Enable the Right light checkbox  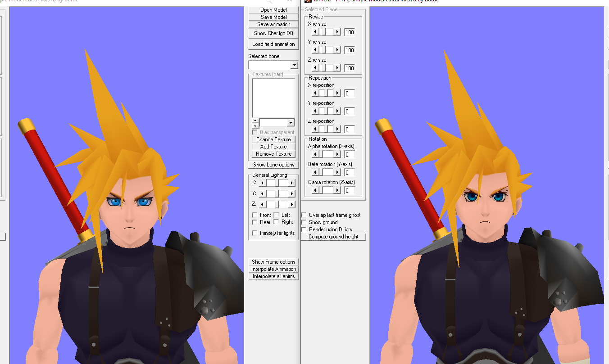click(276, 221)
